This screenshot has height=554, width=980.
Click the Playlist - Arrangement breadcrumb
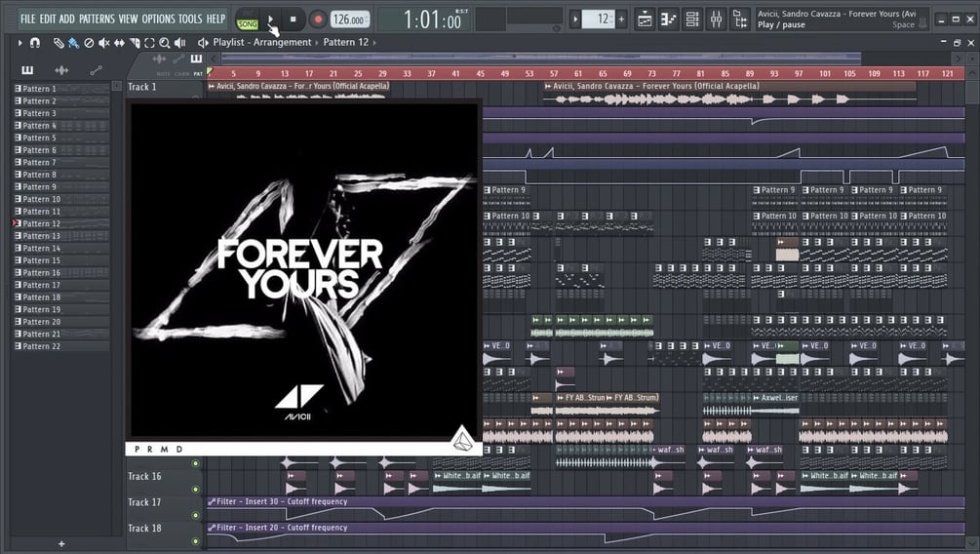(x=262, y=43)
